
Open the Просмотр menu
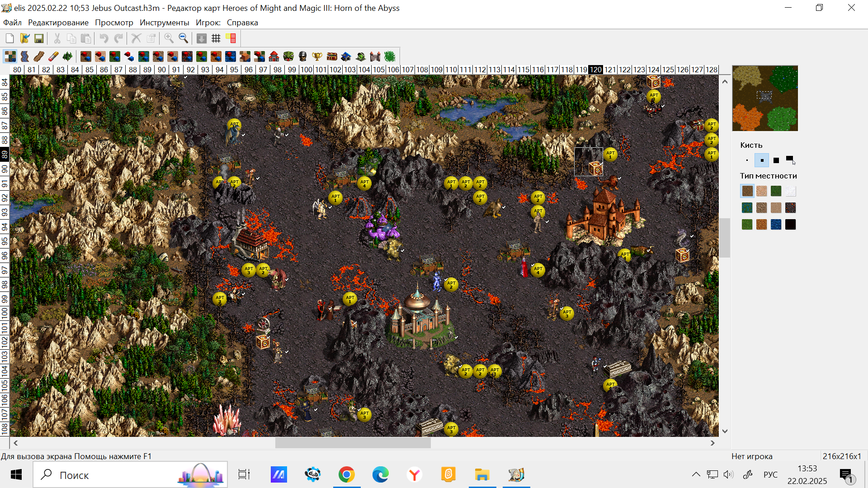(x=114, y=23)
